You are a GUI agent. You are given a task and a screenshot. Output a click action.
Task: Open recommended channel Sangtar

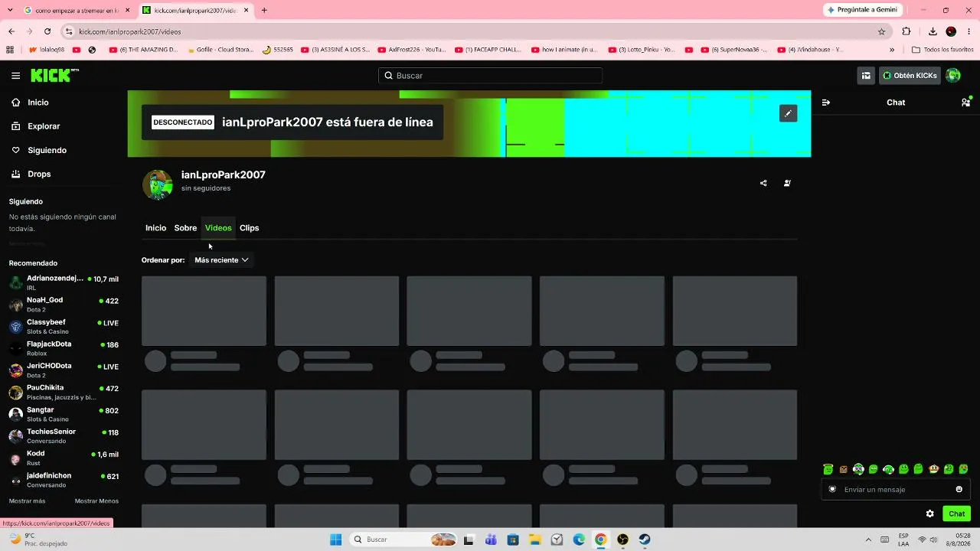point(64,414)
